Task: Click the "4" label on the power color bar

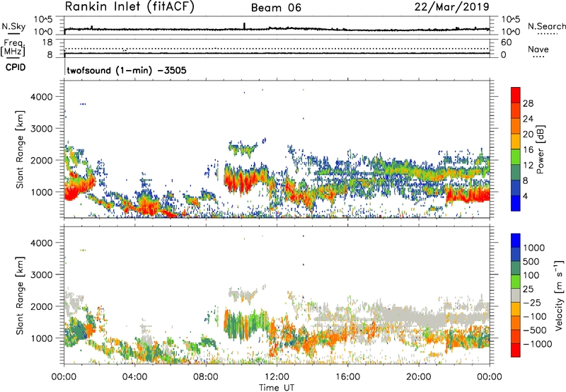Action: (x=526, y=197)
